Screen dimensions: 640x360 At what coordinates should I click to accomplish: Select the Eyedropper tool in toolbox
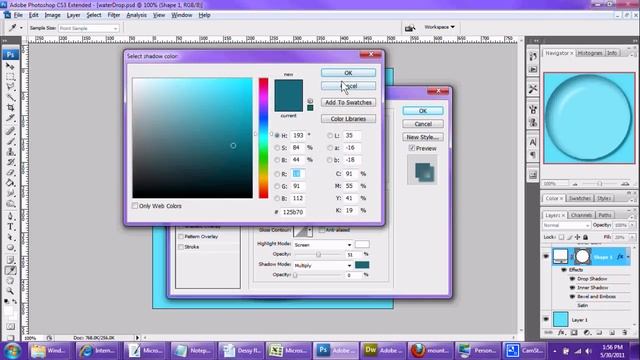pos(10,270)
